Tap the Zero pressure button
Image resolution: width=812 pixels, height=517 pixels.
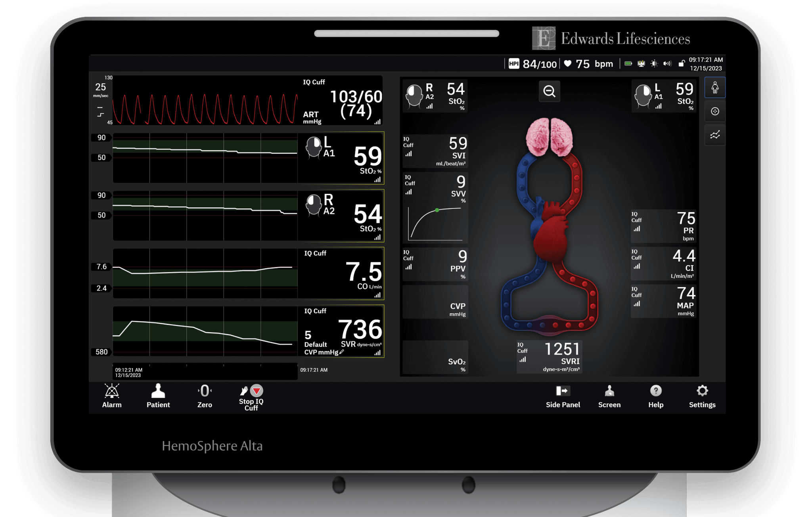pos(205,396)
